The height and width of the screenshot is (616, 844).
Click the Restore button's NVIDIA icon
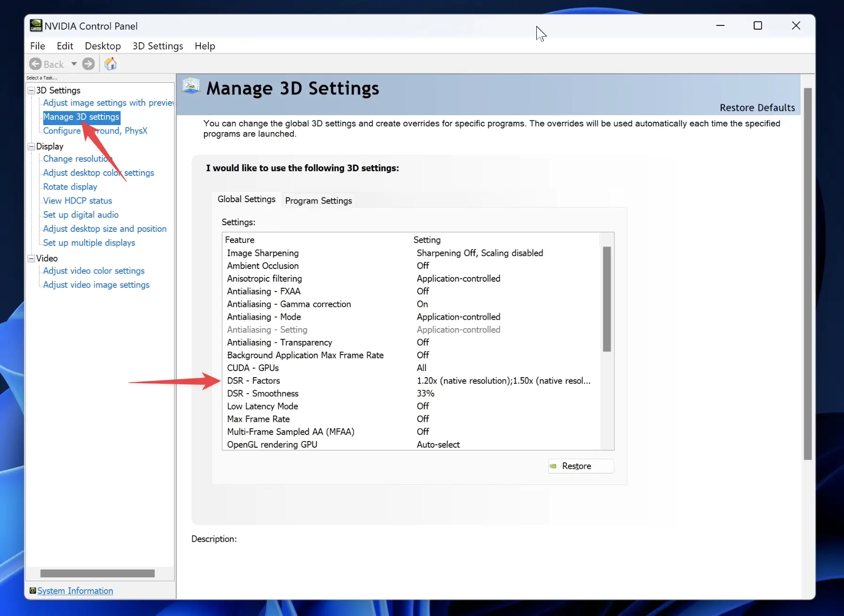[x=554, y=466]
